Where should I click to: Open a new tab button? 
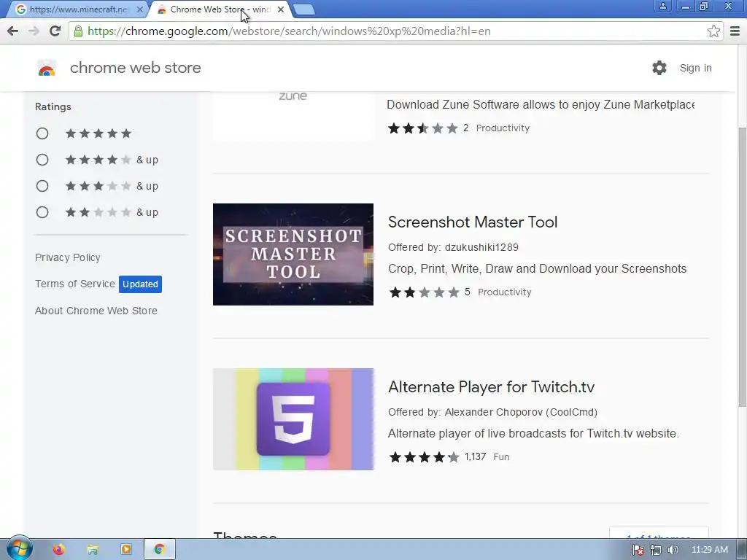303,9
